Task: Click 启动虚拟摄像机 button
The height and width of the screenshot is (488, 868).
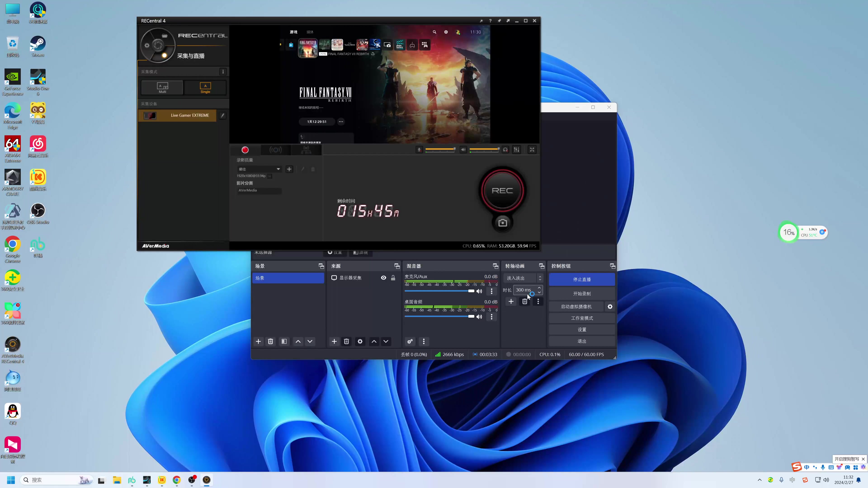Action: (576, 307)
